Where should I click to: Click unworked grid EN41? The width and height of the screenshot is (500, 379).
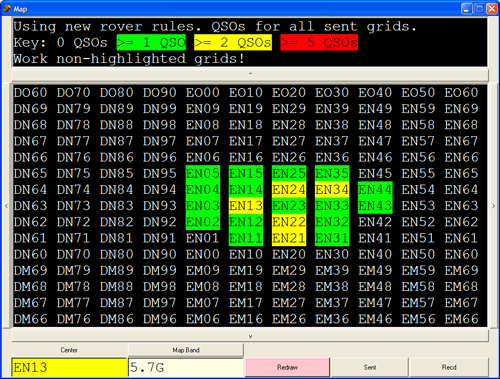[x=375, y=238]
